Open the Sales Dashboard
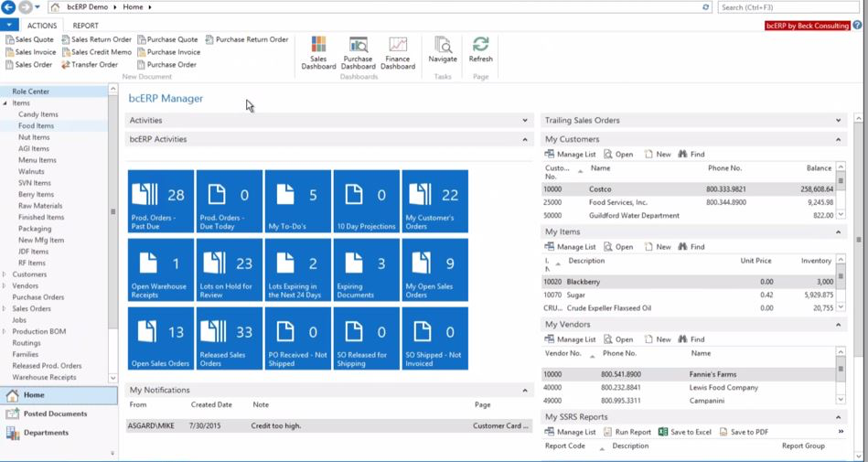Viewport: 868px width, 462px height. pos(318,53)
